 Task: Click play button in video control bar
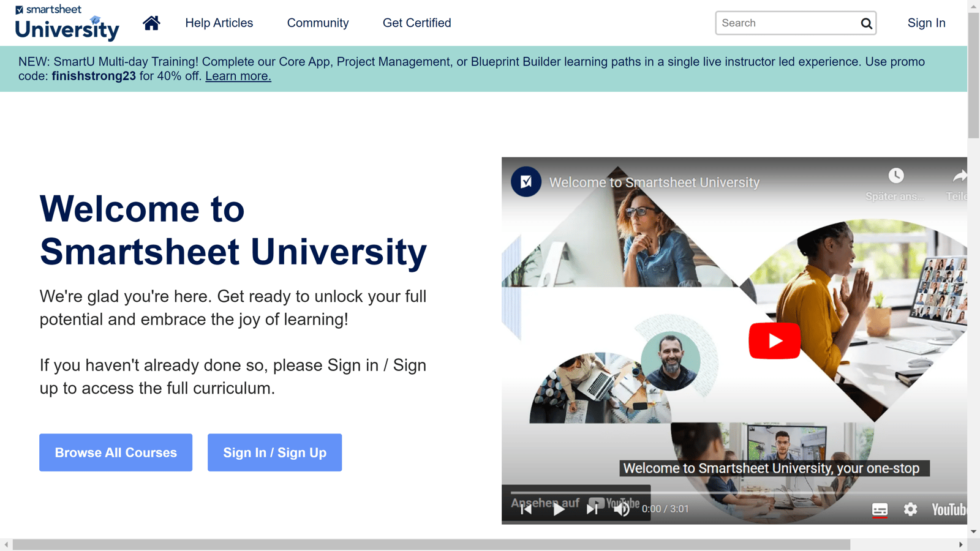[x=559, y=509]
